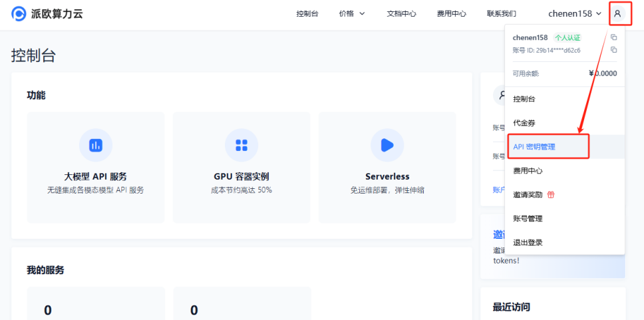Click the GPU 容器实例 grid icon

tap(241, 145)
